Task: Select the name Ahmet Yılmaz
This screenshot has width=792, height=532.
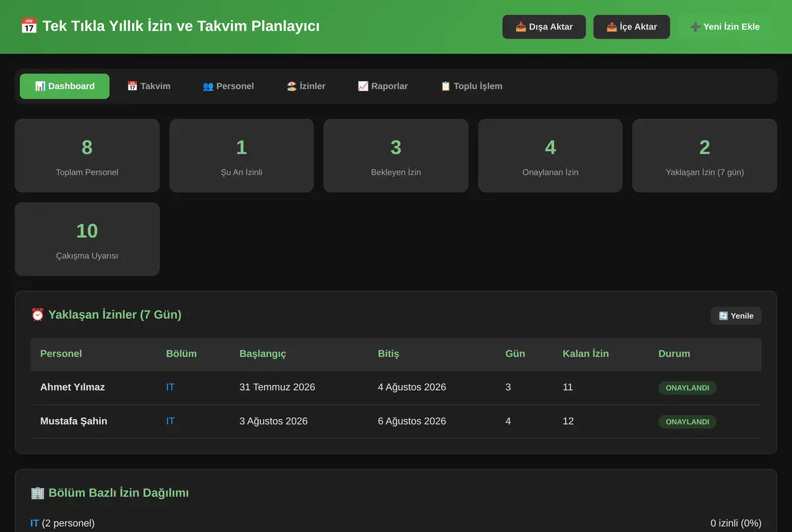Action: pyautogui.click(x=73, y=387)
